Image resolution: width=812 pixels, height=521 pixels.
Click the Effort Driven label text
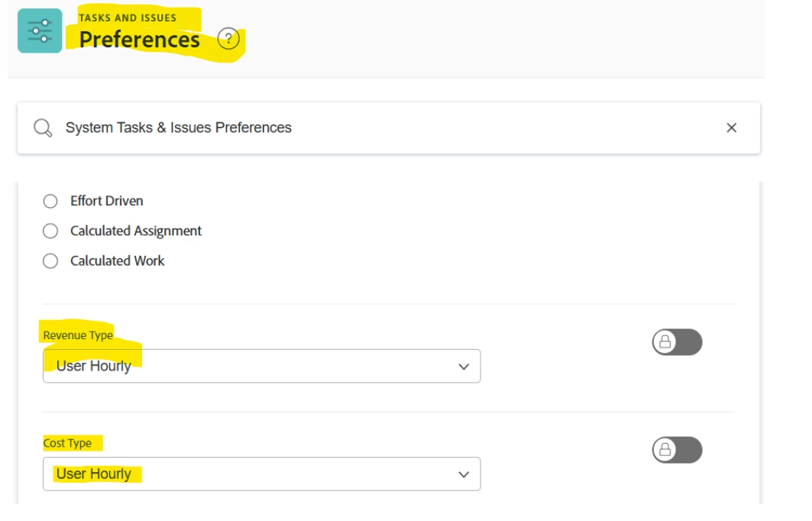point(107,202)
